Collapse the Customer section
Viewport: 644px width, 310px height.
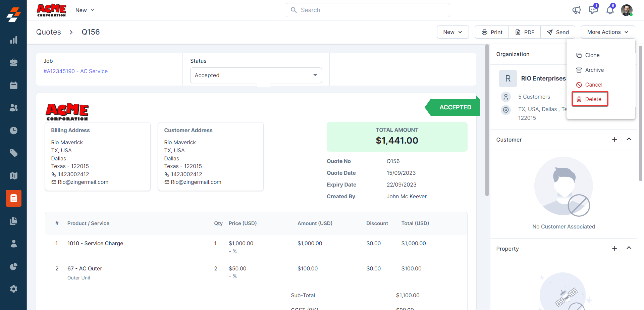(x=629, y=139)
